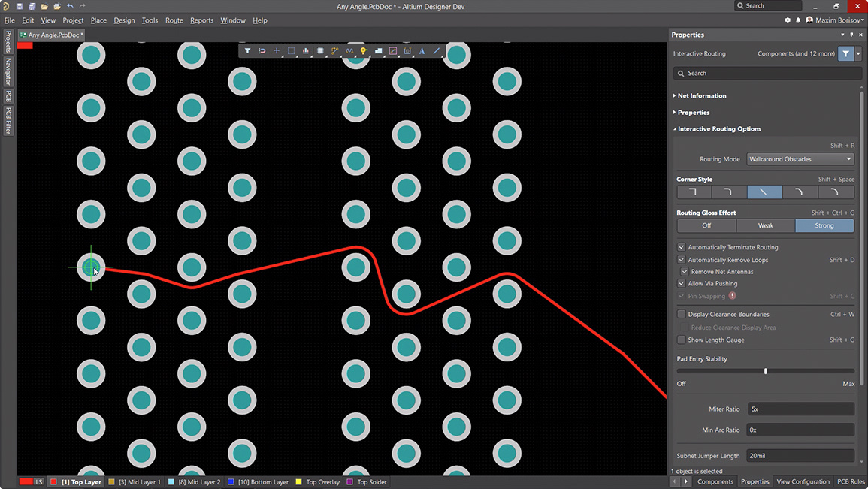Click the selection filter funnel in Active Bar

[x=247, y=51]
